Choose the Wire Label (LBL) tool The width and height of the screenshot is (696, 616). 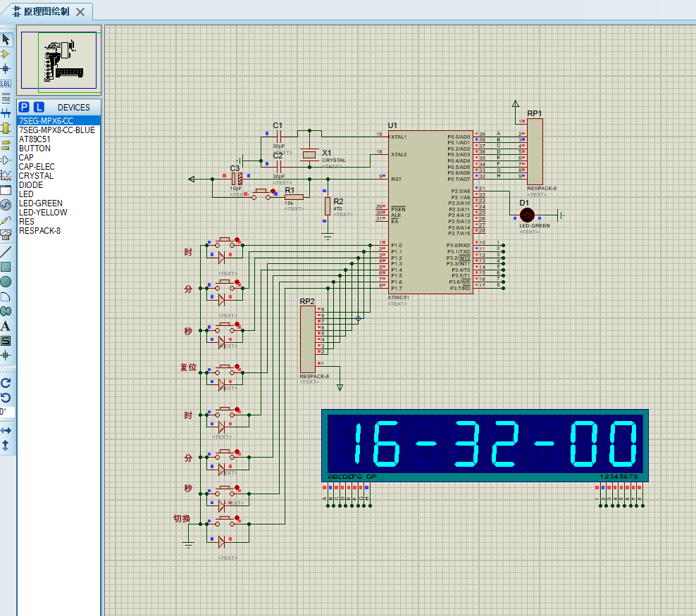pyautogui.click(x=6, y=83)
